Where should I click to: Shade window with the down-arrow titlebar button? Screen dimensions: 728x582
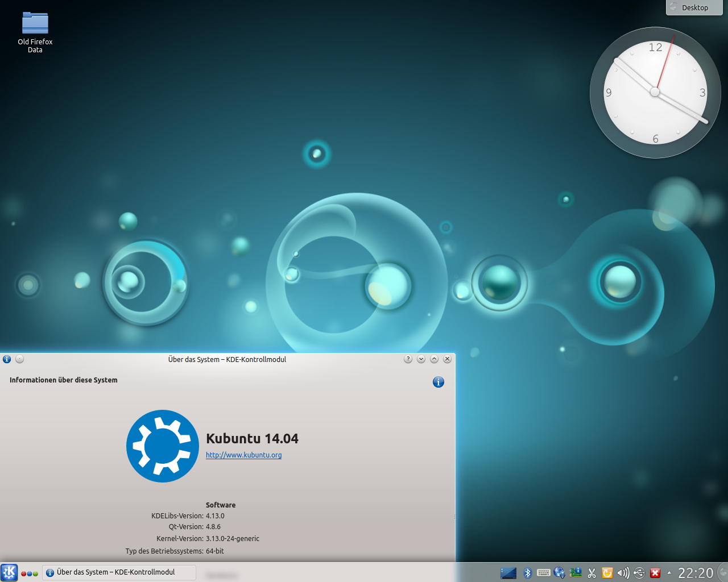421,359
